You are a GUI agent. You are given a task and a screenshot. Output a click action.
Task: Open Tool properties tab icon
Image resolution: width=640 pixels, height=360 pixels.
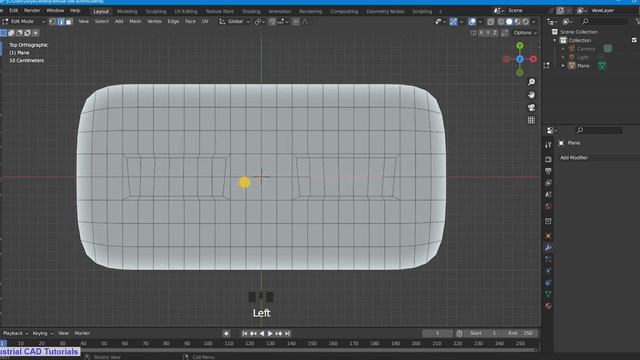click(x=548, y=145)
